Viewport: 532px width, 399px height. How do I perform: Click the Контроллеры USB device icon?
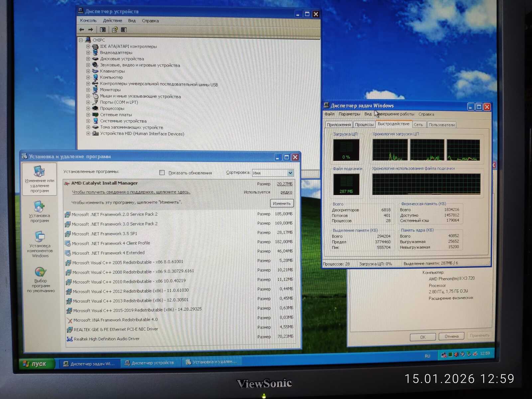[x=95, y=84]
